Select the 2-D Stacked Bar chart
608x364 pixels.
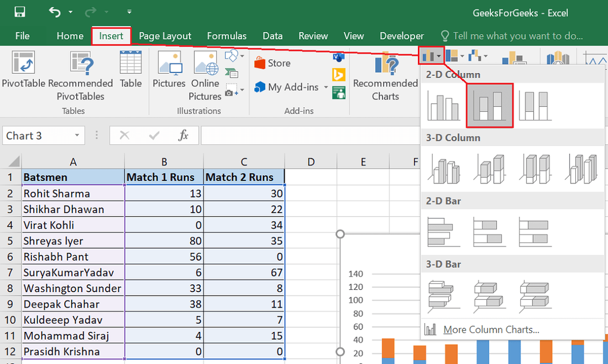[490, 232]
